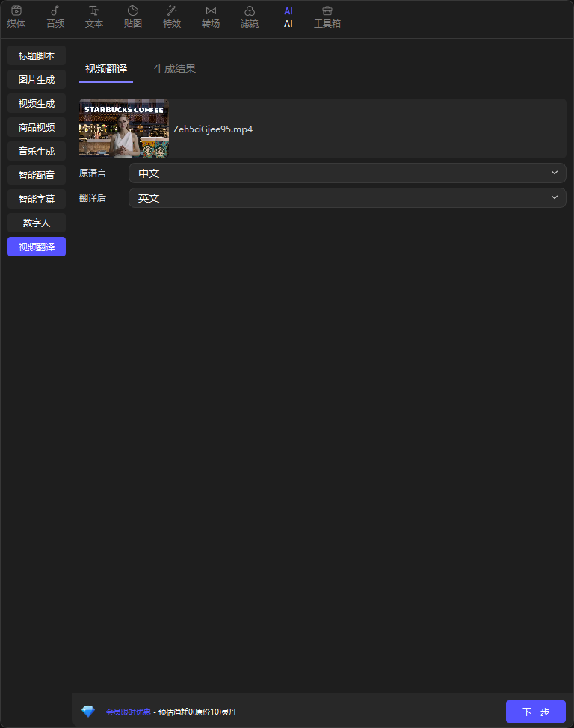Click the Starbucks video thumbnail
This screenshot has height=728, width=574.
pyautogui.click(x=124, y=129)
